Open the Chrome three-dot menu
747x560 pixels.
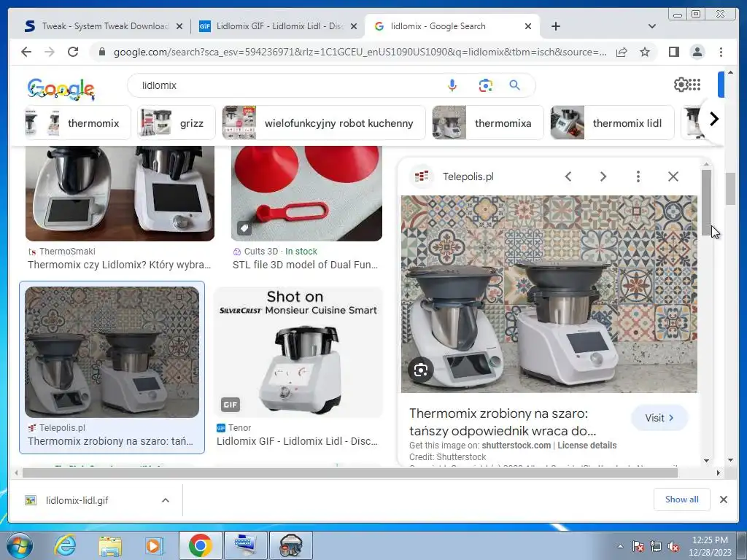point(721,52)
